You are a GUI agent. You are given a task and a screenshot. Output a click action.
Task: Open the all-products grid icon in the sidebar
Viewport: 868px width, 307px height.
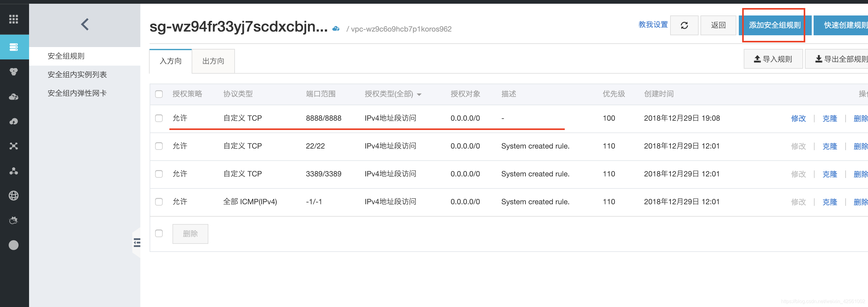(x=14, y=19)
